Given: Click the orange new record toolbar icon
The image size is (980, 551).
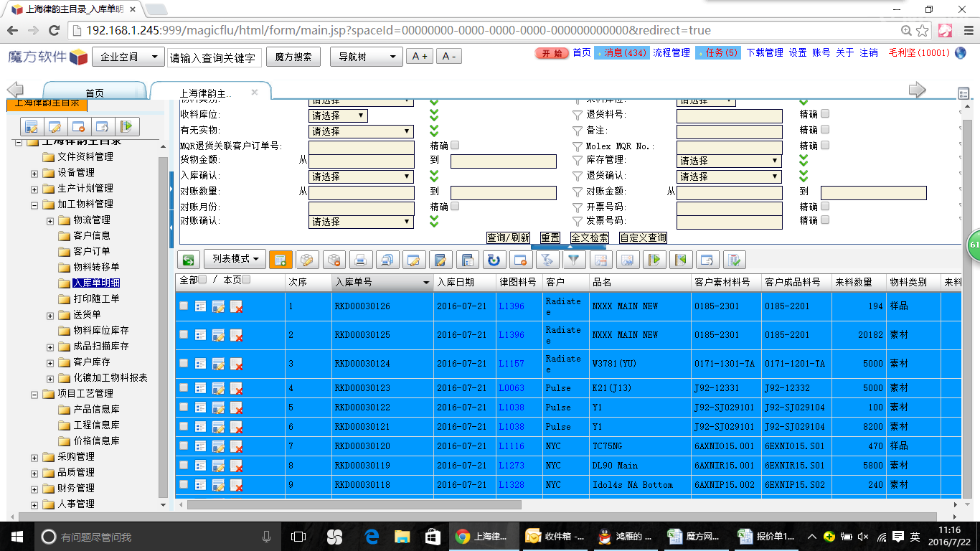Looking at the screenshot, I should point(281,260).
